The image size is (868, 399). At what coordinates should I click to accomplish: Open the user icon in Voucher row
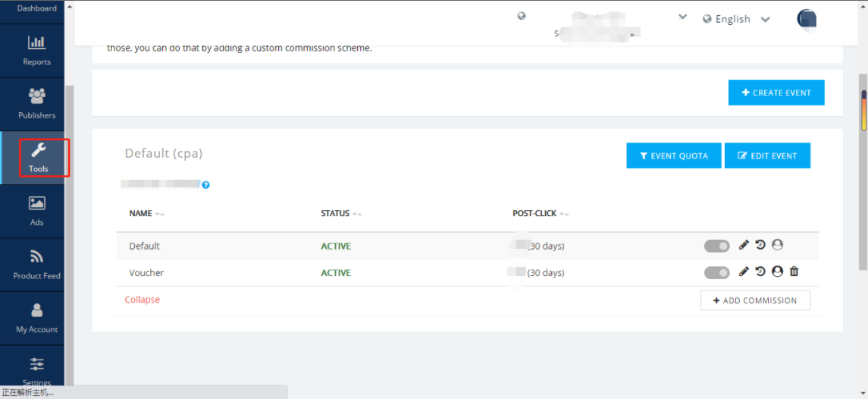pos(777,272)
